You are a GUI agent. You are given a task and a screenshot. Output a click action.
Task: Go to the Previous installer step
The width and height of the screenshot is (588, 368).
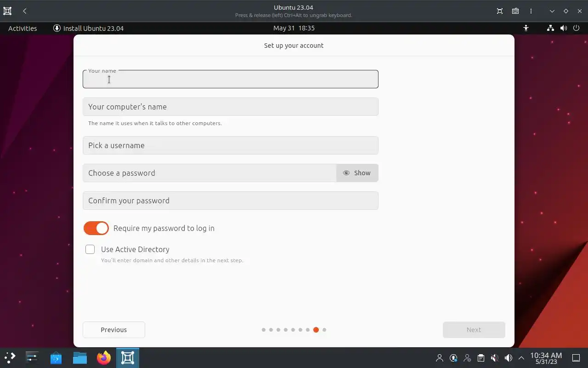point(114,330)
